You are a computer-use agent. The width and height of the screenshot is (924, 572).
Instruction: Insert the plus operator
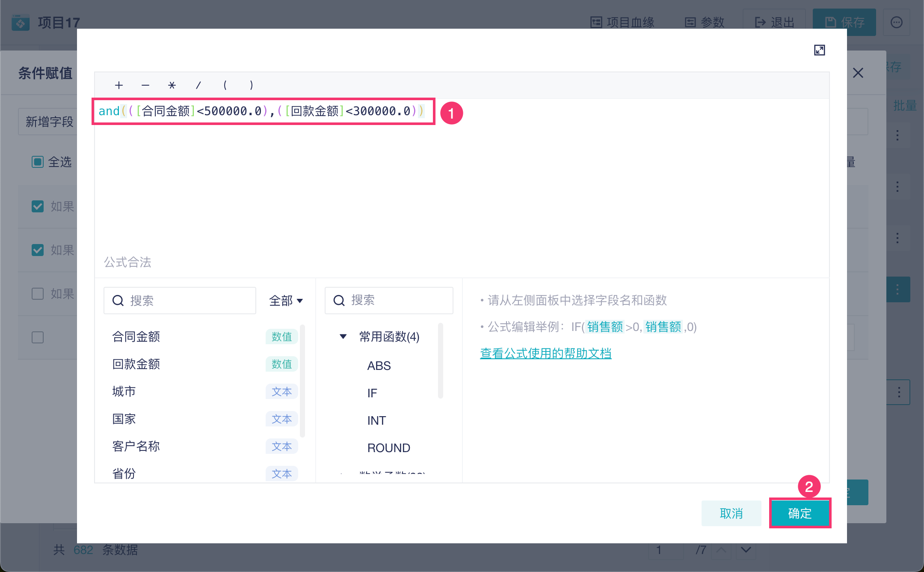119,85
